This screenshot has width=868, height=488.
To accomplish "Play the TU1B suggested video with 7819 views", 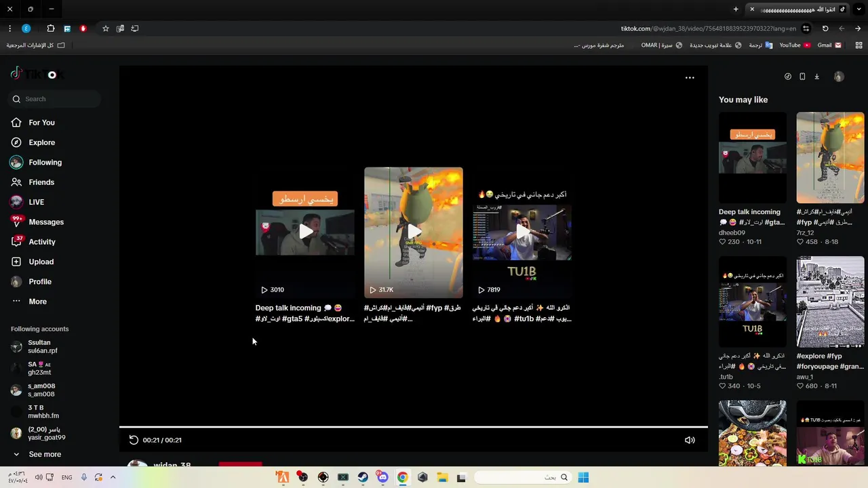I will pyautogui.click(x=522, y=232).
